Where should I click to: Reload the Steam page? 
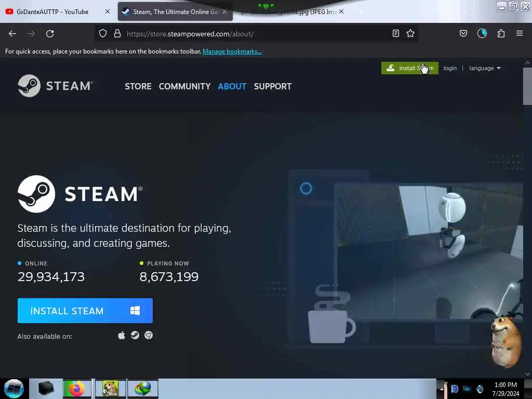(x=50, y=34)
